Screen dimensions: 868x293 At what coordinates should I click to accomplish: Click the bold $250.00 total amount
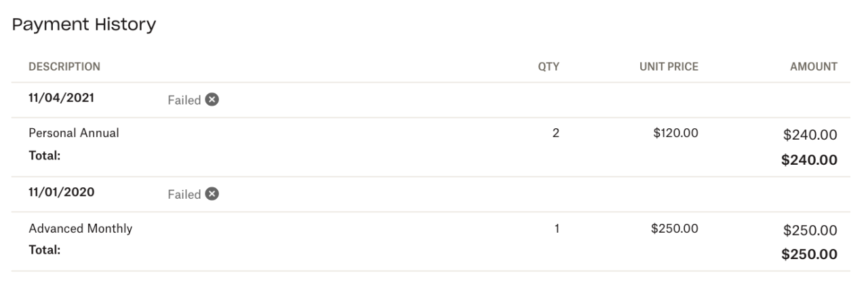810,254
